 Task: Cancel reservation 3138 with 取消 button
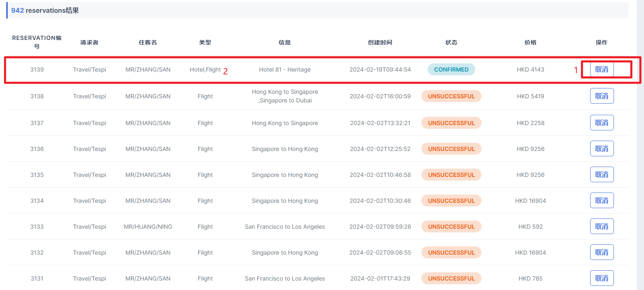[602, 96]
